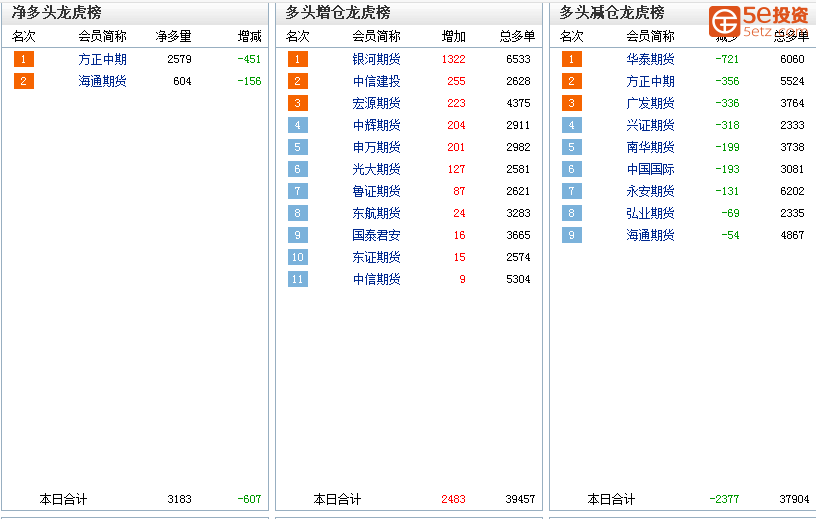Click the 多头减仓龙虎榜 panel title

click(612, 12)
